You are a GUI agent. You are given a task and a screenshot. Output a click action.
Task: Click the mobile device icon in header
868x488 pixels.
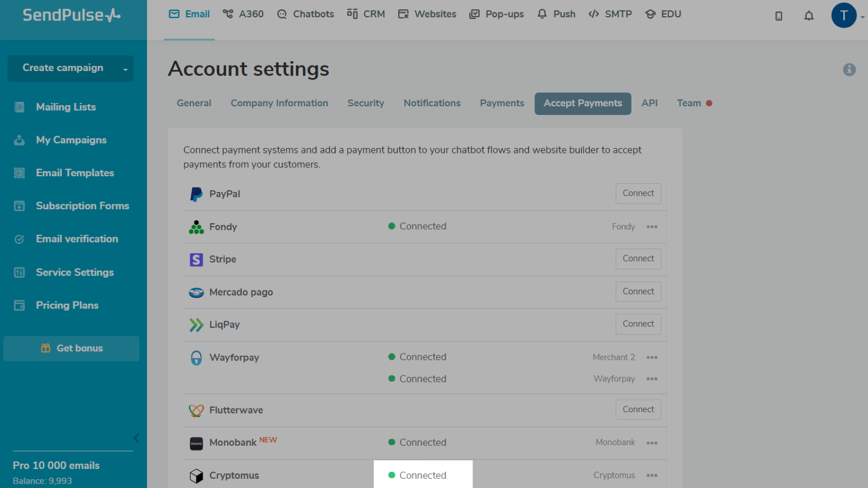[x=778, y=16]
